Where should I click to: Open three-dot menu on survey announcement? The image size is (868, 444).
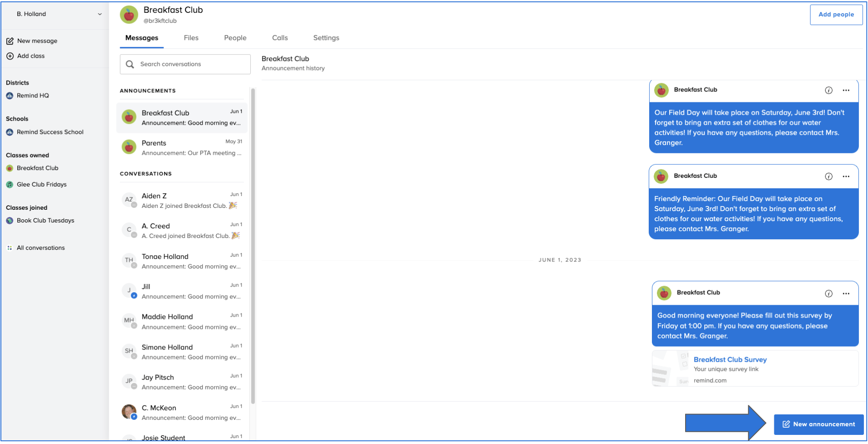pos(846,293)
